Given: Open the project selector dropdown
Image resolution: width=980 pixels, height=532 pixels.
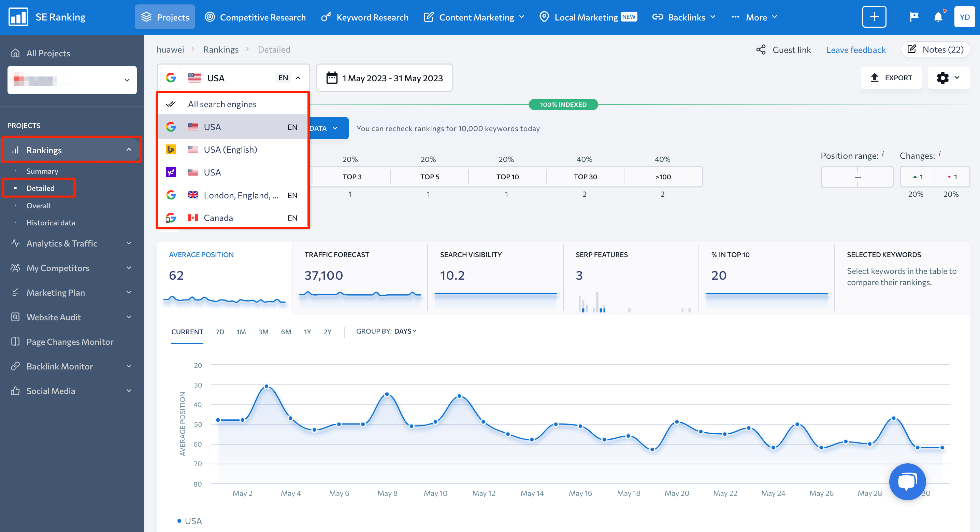Looking at the screenshot, I should [72, 80].
